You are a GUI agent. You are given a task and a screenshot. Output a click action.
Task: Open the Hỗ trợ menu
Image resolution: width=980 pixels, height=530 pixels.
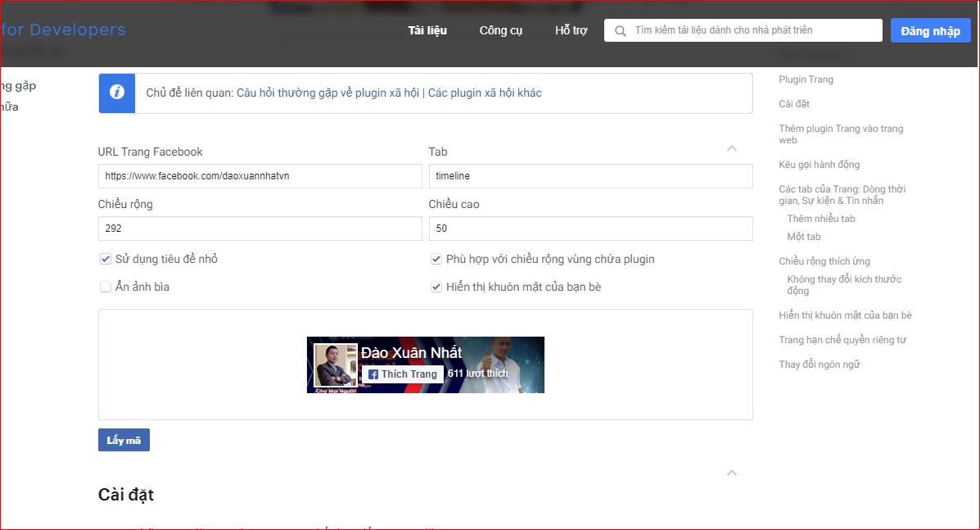(571, 30)
